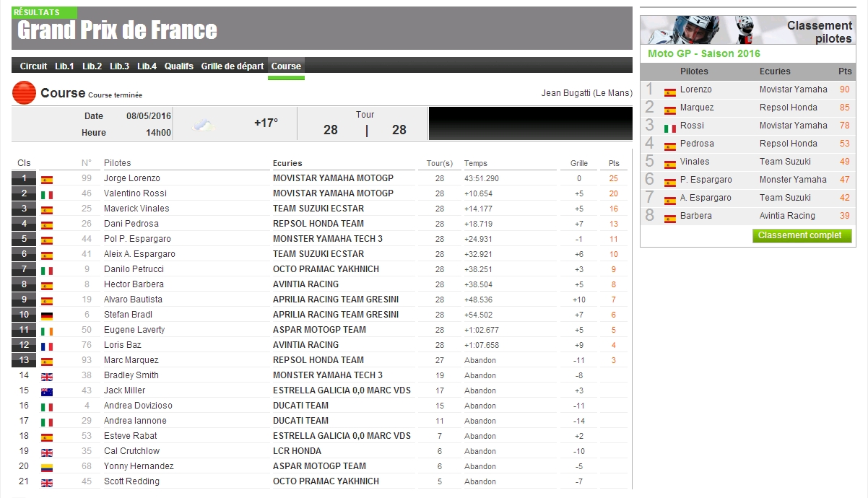Viewport: 868px width, 498px height.
Task: Switch to the Lib.3 tab
Action: tap(119, 66)
